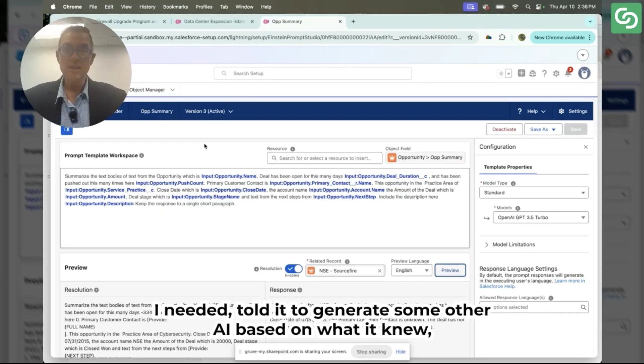
Task: Open Settings in builder header
Action: pyautogui.click(x=573, y=111)
